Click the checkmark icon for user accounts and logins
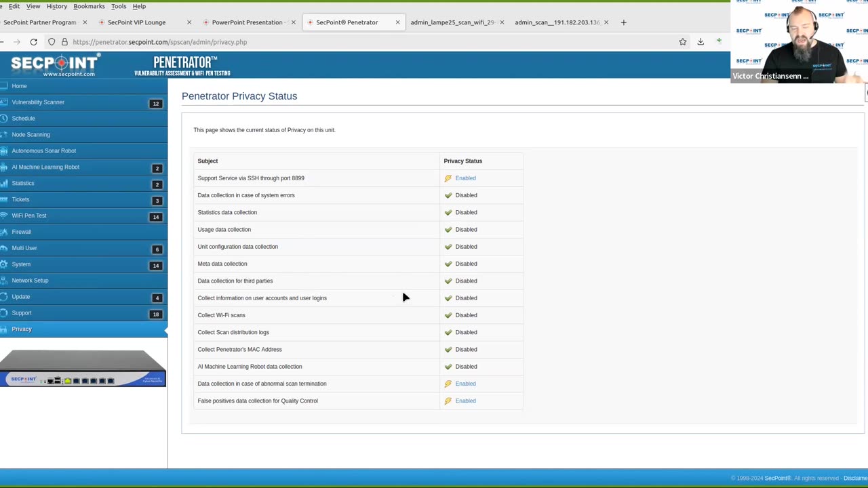Image resolution: width=868 pixels, height=488 pixels. (448, 298)
